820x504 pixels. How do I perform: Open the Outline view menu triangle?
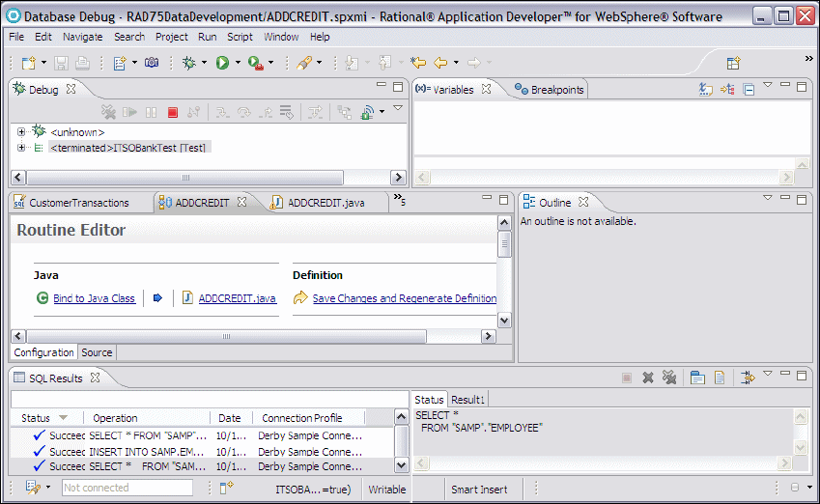(768, 198)
